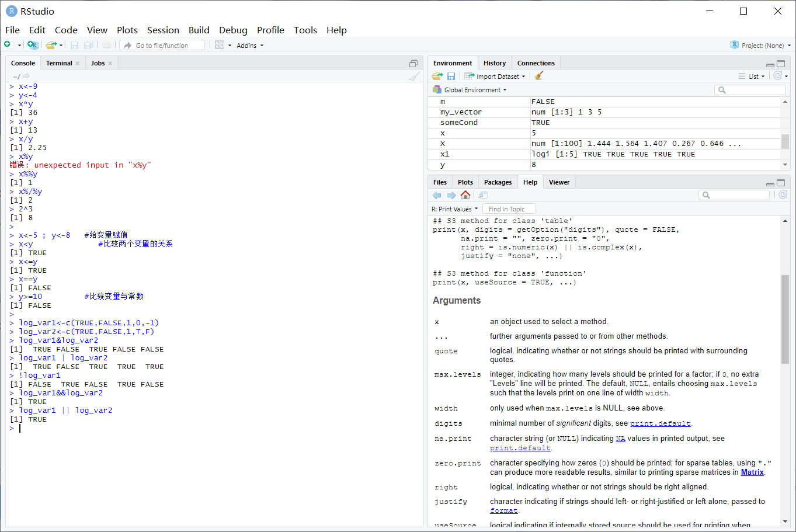Screen dimensions: 796x532
Task: Open the format help link
Action: pos(503,510)
